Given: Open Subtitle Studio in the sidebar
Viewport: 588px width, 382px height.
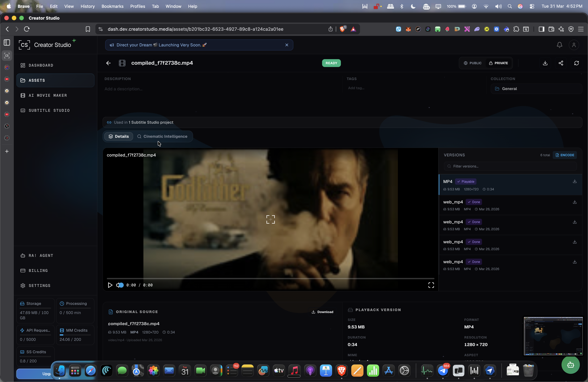Looking at the screenshot, I should (x=55, y=110).
